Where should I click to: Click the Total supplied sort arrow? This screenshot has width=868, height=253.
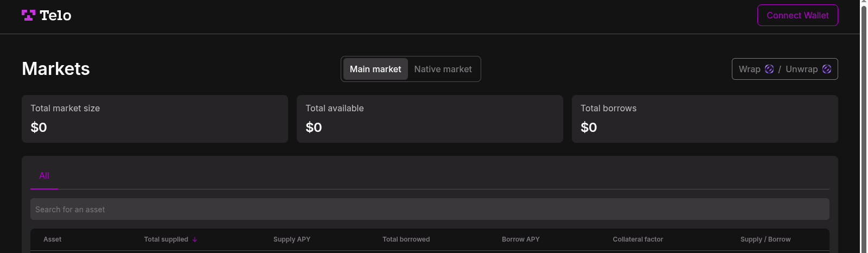point(195,239)
